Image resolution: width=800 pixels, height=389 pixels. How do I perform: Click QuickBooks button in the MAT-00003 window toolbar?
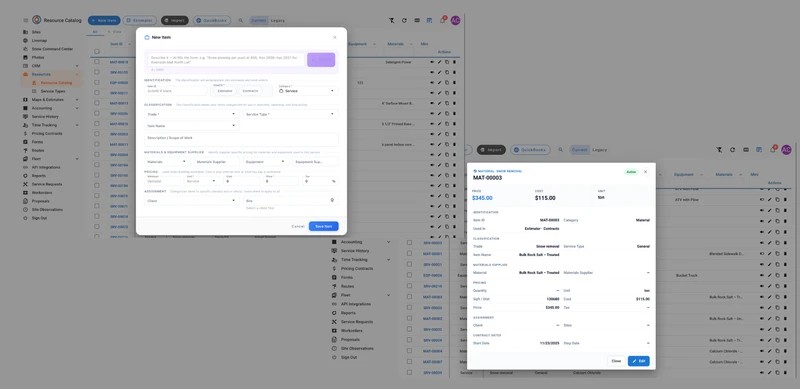(x=530, y=150)
